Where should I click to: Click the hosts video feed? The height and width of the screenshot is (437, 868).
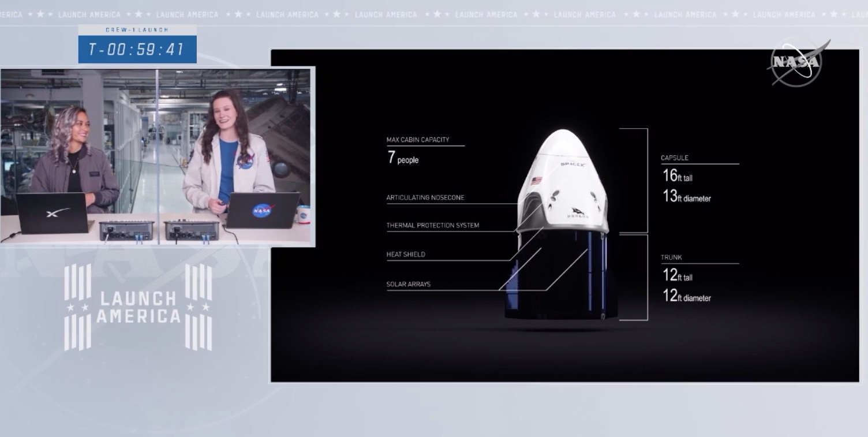158,157
